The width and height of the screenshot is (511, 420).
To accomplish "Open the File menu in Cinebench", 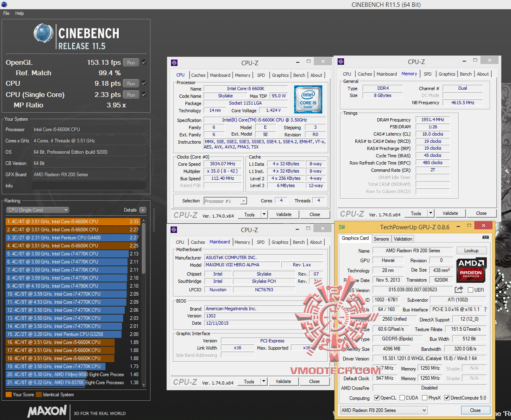I will coord(6,13).
